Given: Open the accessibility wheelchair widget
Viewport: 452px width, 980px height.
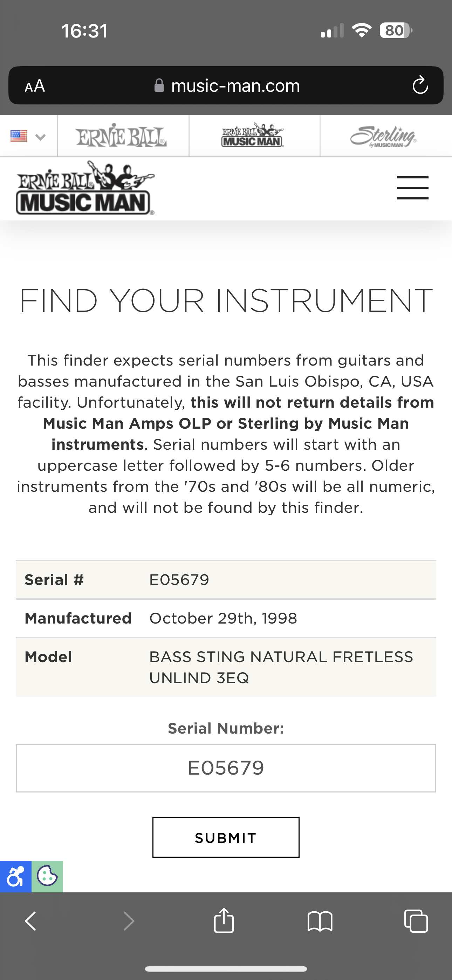Looking at the screenshot, I should tap(16, 877).
